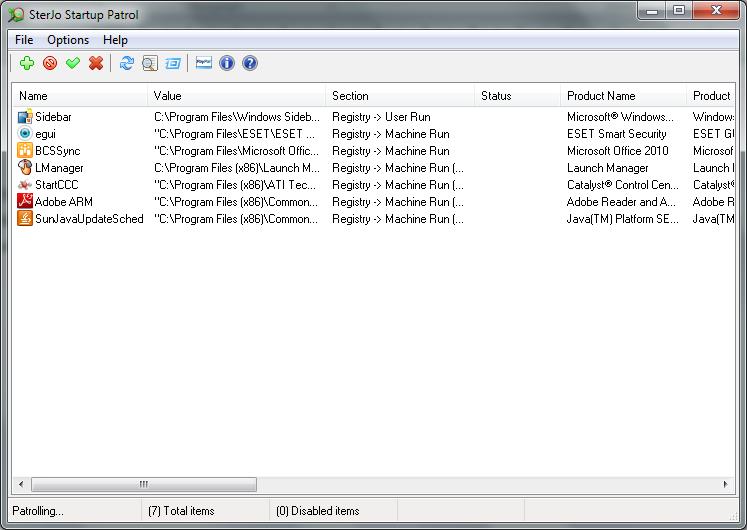Screen dimensions: 747x530
Task: Click the green plus Add entry icon
Action: point(27,63)
